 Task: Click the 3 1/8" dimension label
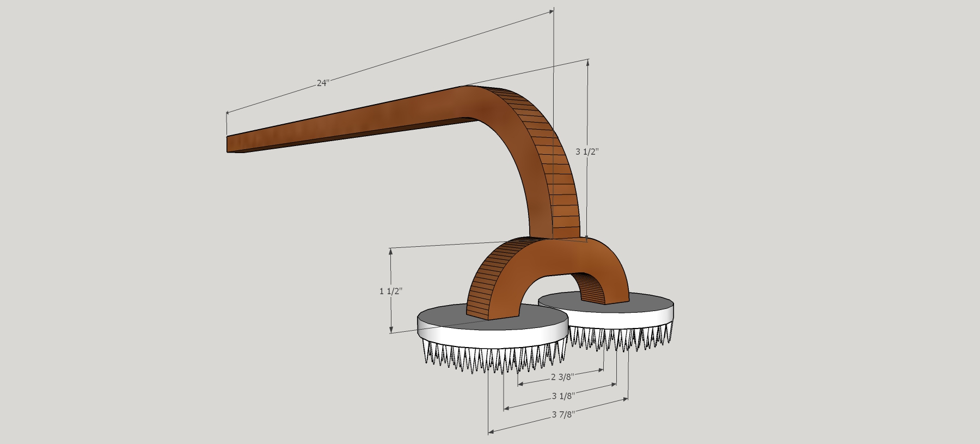point(563,396)
